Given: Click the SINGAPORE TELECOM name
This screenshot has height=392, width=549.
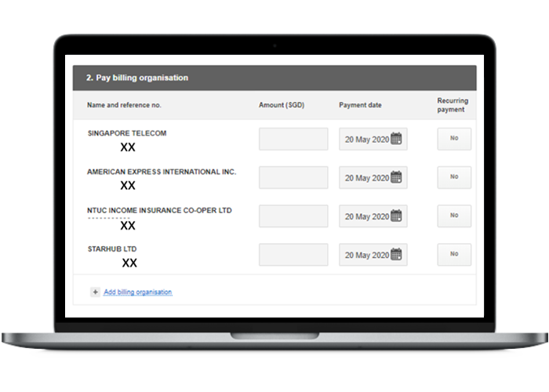Looking at the screenshot, I should [x=127, y=133].
